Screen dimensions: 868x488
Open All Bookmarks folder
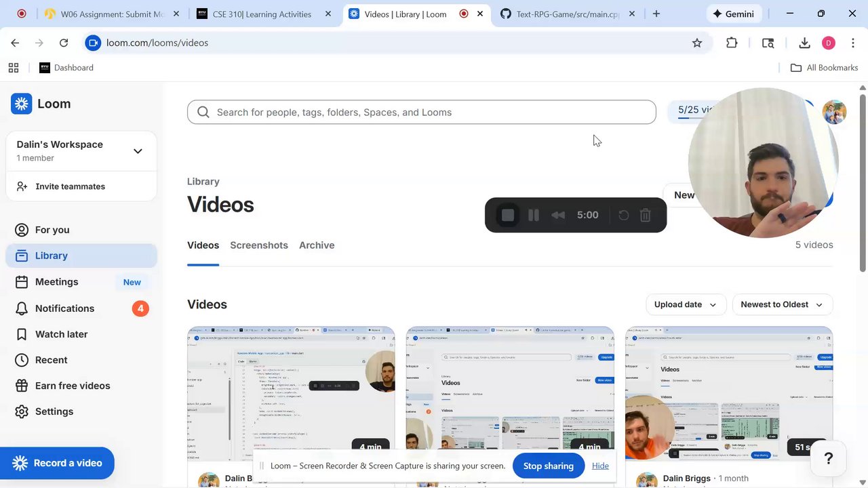(x=825, y=68)
